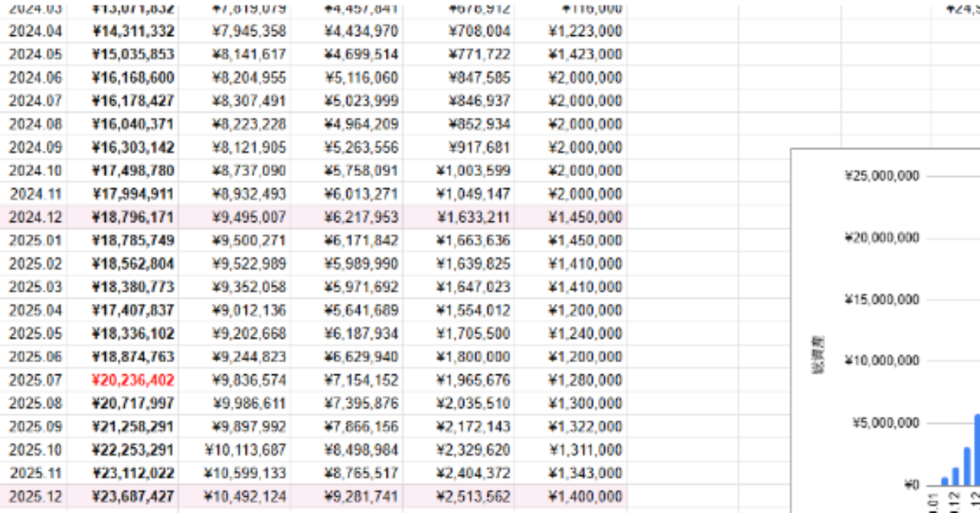This screenshot has width=980, height=513.
Task: Click the chart's ¥25,000,000 axis label
Action: tap(881, 176)
